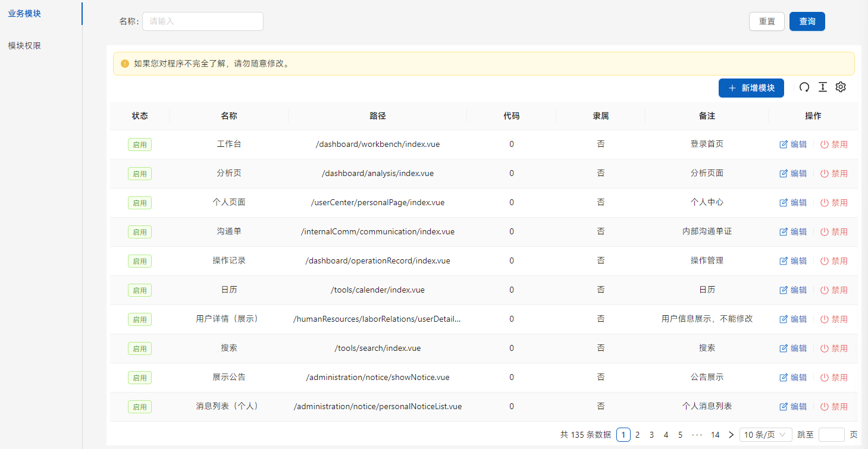This screenshot has height=449, width=868.
Task: Click the pagination ellipsis to jump pages
Action: [x=697, y=435]
